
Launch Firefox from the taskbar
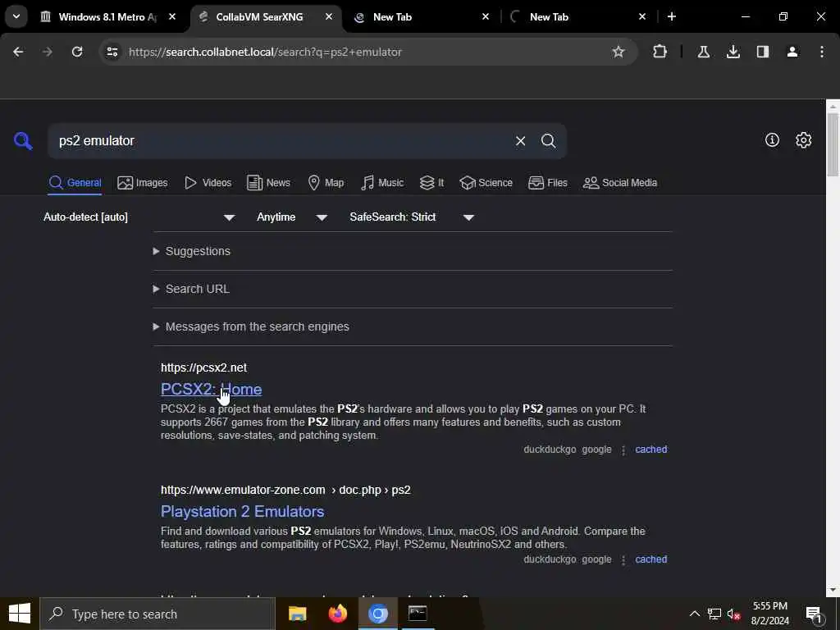coord(337,614)
